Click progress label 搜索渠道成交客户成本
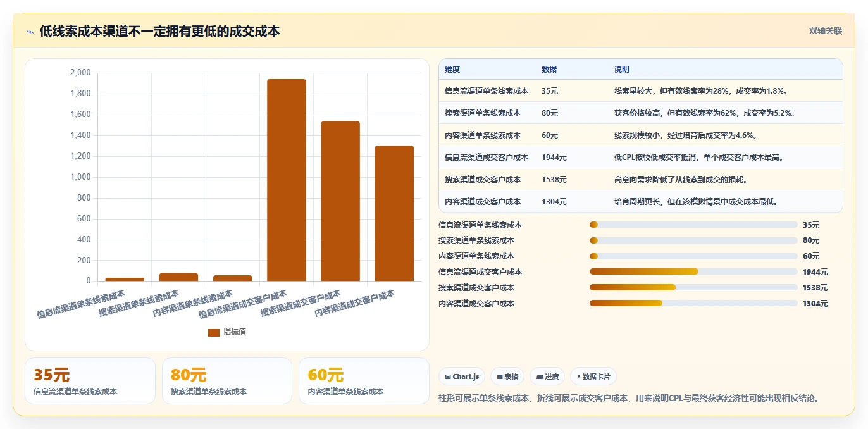The width and height of the screenshot is (868, 429). coord(476,288)
